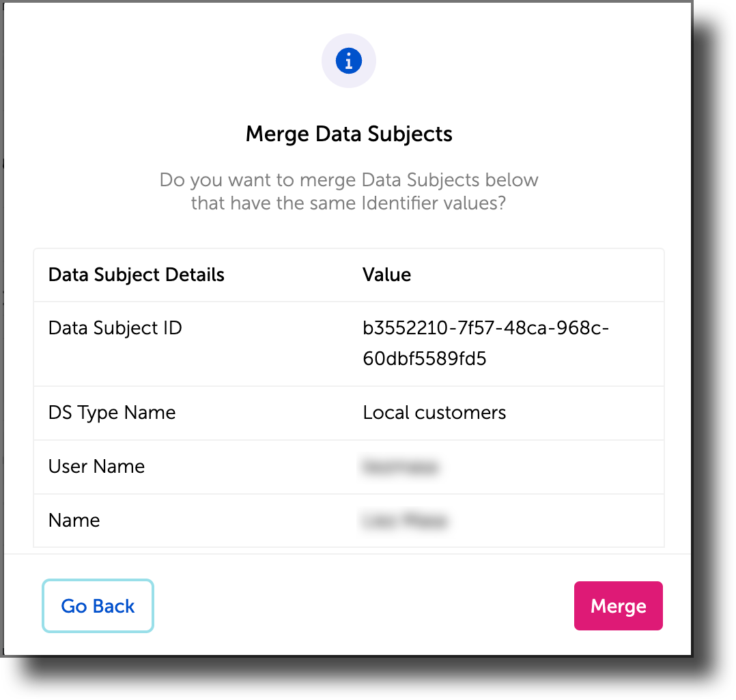
Task: Click the blurred User Name value
Action: click(x=401, y=466)
